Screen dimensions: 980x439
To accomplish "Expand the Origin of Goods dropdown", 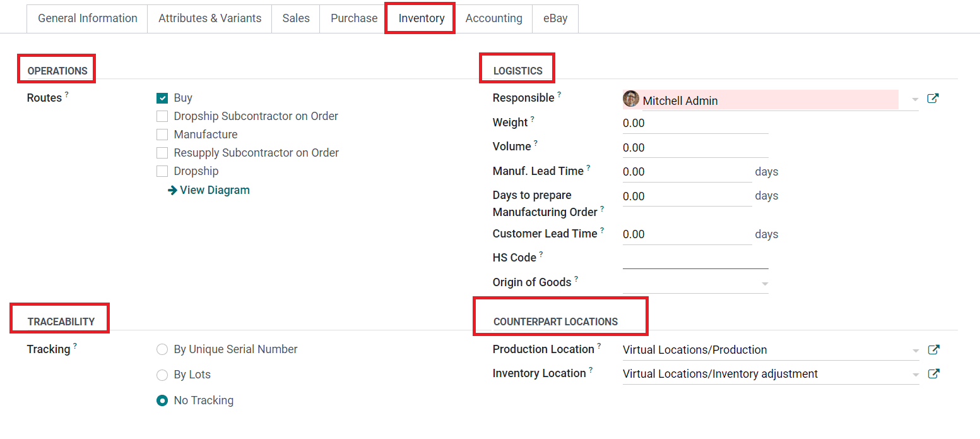I will pyautogui.click(x=764, y=284).
